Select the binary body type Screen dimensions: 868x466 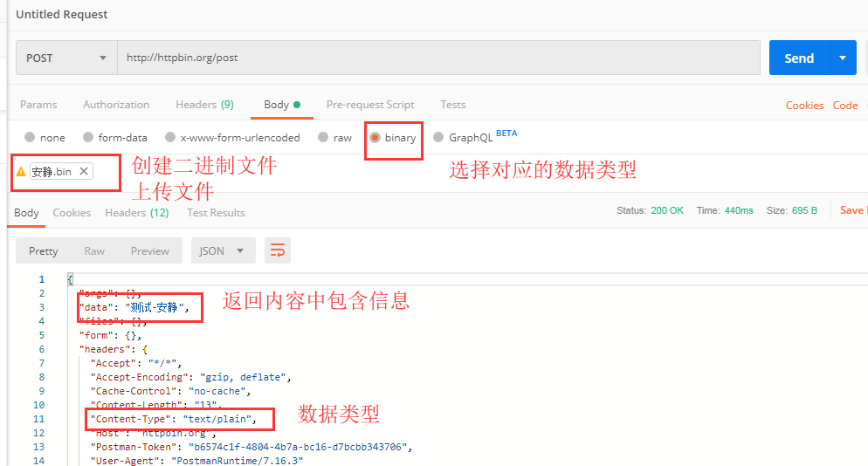(x=393, y=137)
